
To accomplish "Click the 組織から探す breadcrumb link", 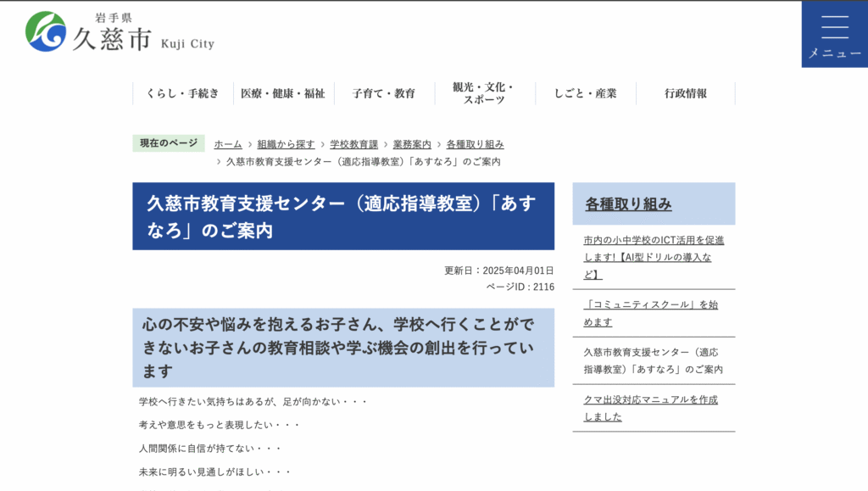I will pos(285,144).
